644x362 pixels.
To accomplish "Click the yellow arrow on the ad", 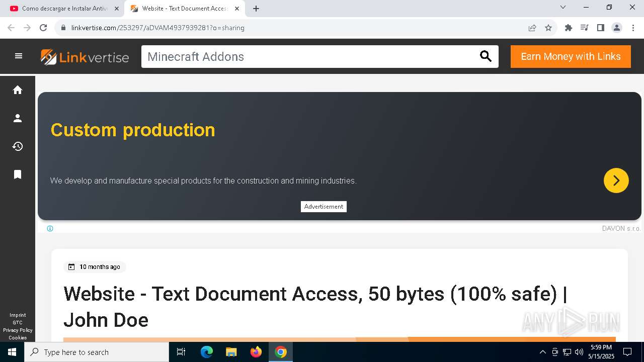I will point(616,180).
